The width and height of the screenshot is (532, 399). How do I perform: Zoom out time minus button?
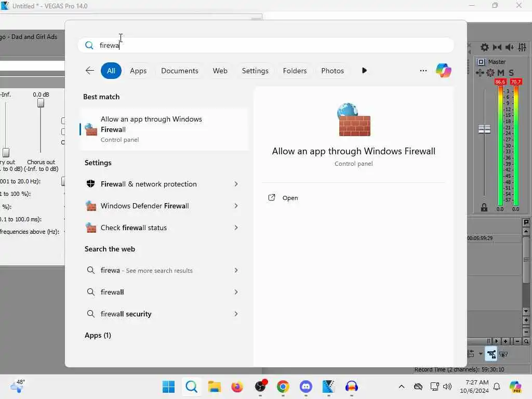click(x=517, y=341)
